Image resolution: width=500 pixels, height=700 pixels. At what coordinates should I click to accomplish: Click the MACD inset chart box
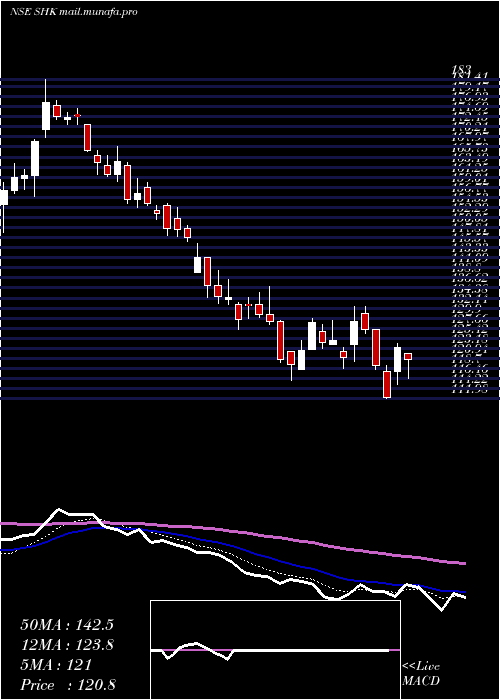(x=275, y=650)
